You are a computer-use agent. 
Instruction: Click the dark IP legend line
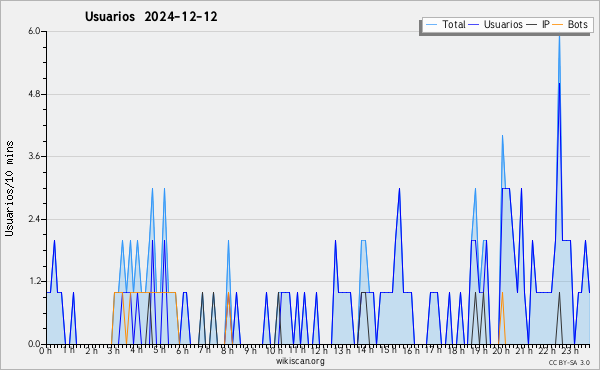[x=532, y=24]
